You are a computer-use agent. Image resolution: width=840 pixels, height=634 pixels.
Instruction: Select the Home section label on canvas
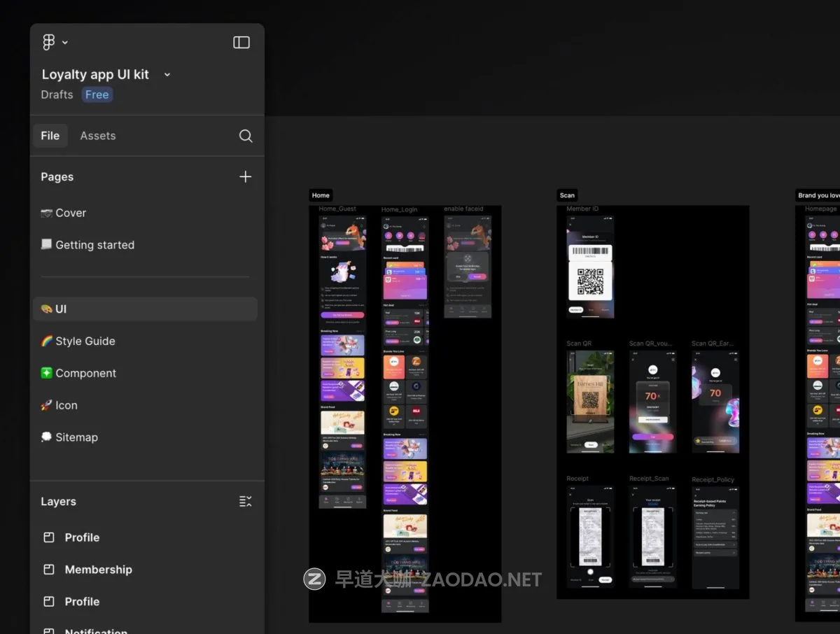[321, 195]
